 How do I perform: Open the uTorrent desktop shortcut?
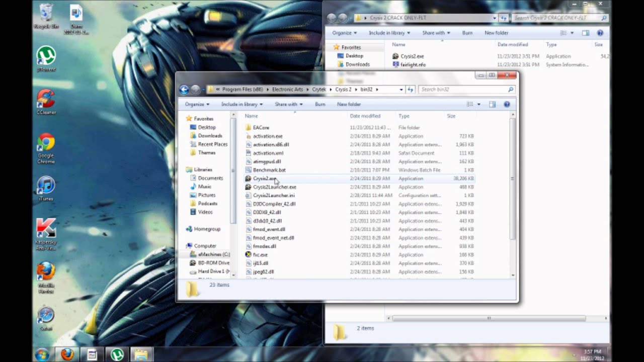46,59
